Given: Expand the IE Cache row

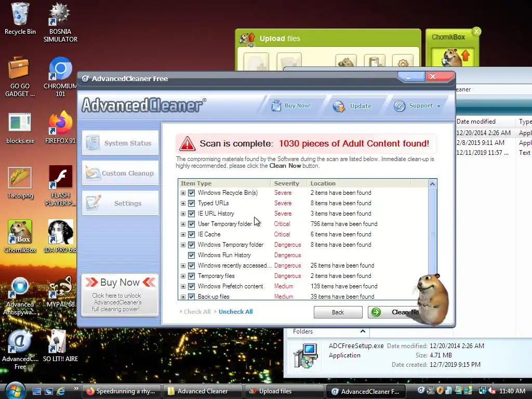Looking at the screenshot, I should 183,234.
